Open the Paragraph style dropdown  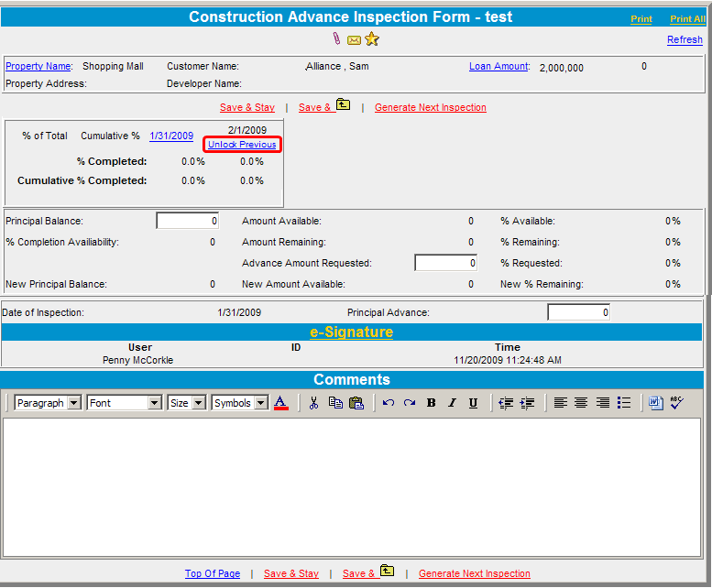[48, 403]
